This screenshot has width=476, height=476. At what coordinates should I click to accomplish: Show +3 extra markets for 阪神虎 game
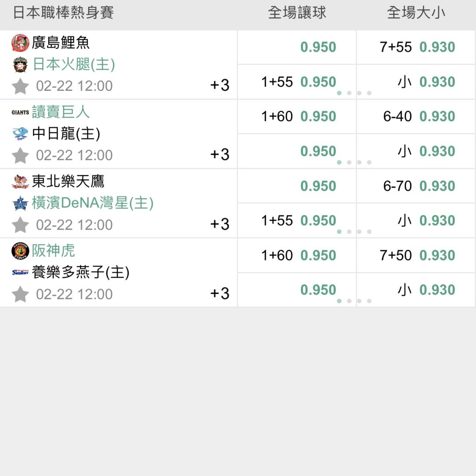click(x=219, y=293)
